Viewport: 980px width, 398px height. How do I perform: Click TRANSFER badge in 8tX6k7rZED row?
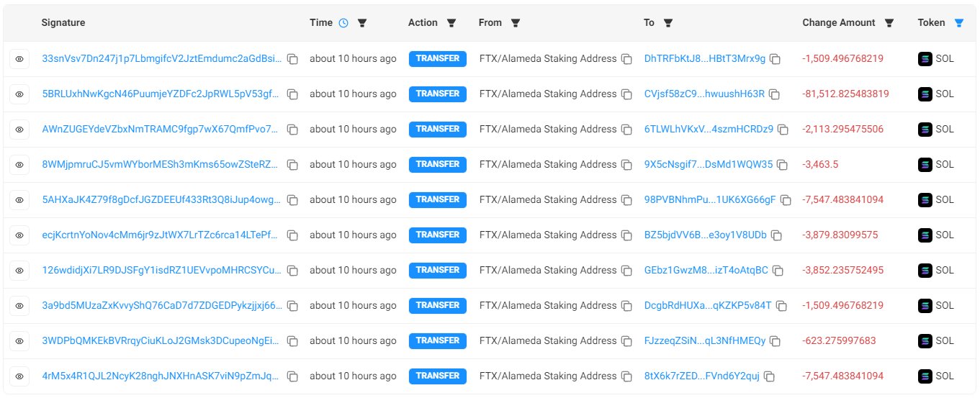click(438, 376)
